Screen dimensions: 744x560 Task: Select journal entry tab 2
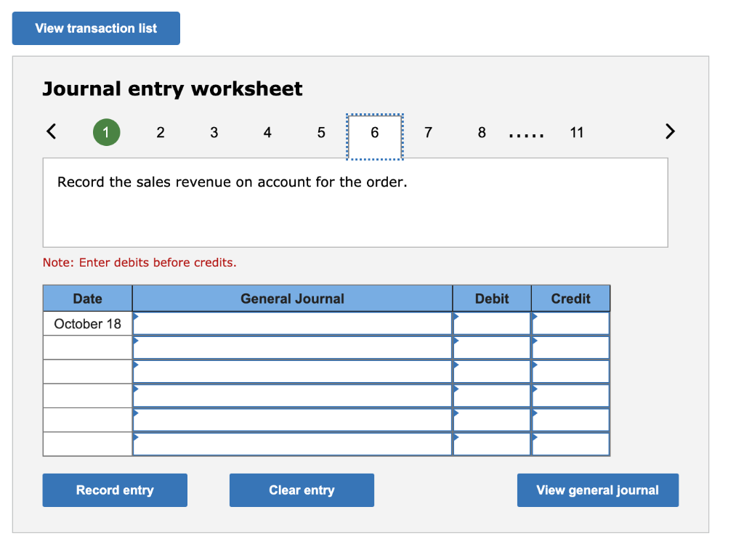[161, 132]
